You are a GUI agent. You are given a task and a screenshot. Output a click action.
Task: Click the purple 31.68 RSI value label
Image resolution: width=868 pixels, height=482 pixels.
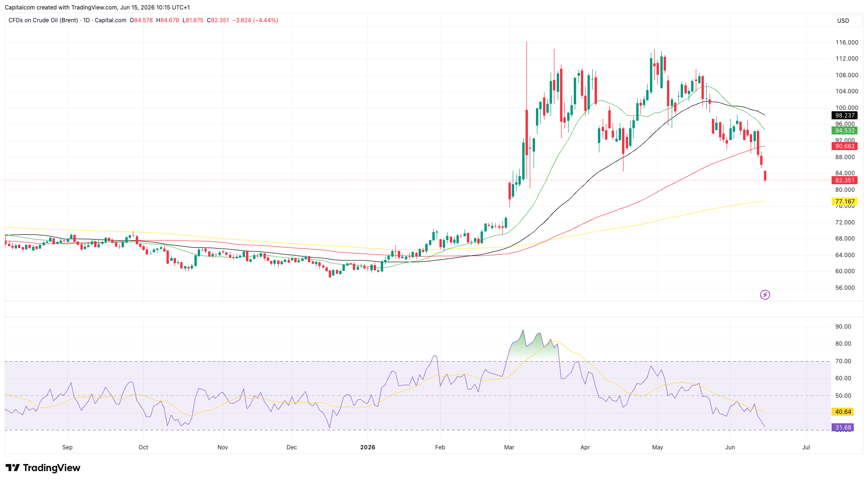[x=843, y=428]
